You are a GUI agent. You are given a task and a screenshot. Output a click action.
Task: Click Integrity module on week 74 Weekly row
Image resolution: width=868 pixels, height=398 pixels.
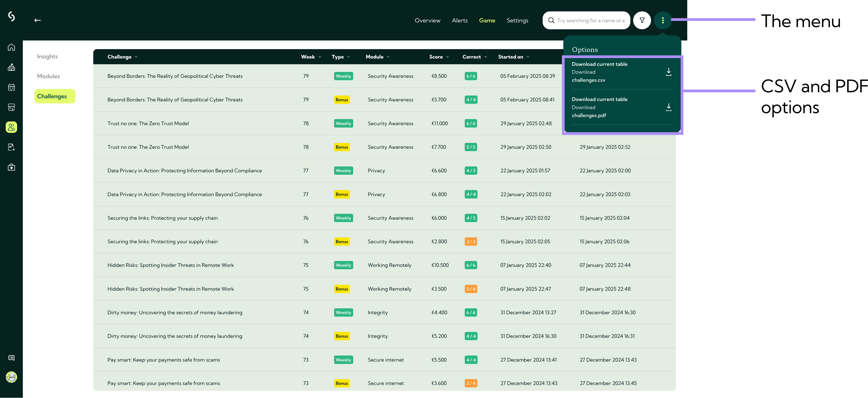pyautogui.click(x=377, y=313)
